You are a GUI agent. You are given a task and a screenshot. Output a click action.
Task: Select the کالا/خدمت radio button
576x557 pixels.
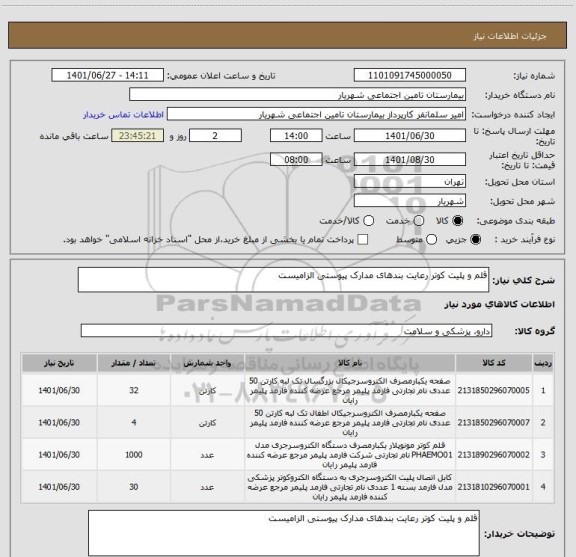pos(368,221)
